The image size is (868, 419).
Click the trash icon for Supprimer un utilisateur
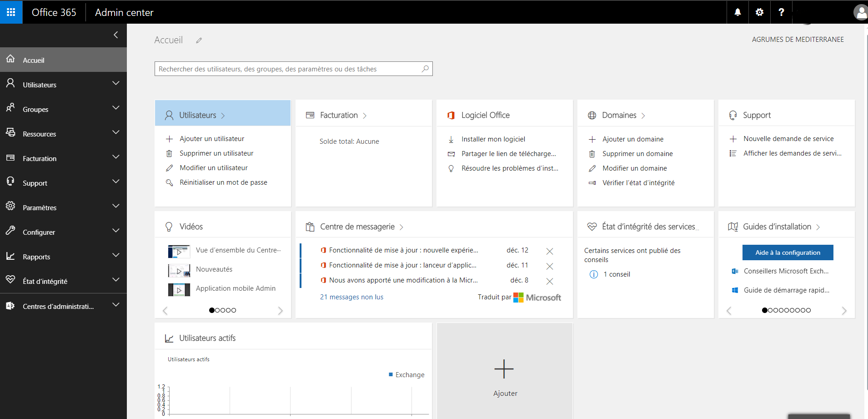pyautogui.click(x=169, y=153)
